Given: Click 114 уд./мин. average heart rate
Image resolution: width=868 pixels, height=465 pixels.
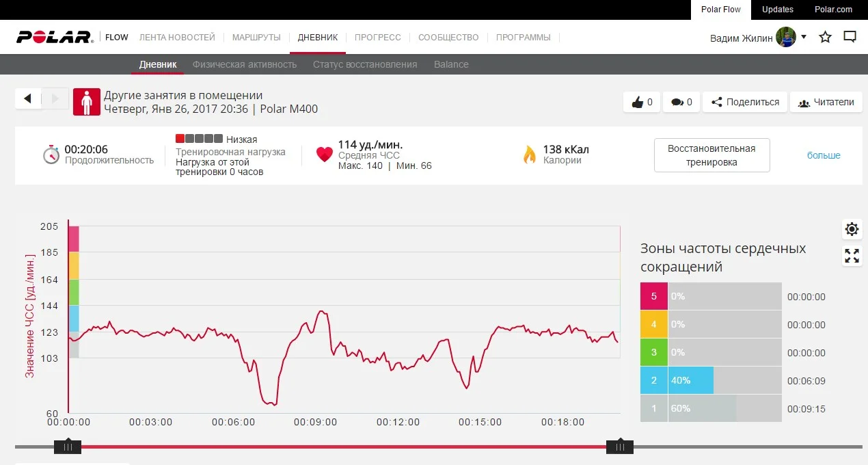Looking at the screenshot, I should 370,145.
